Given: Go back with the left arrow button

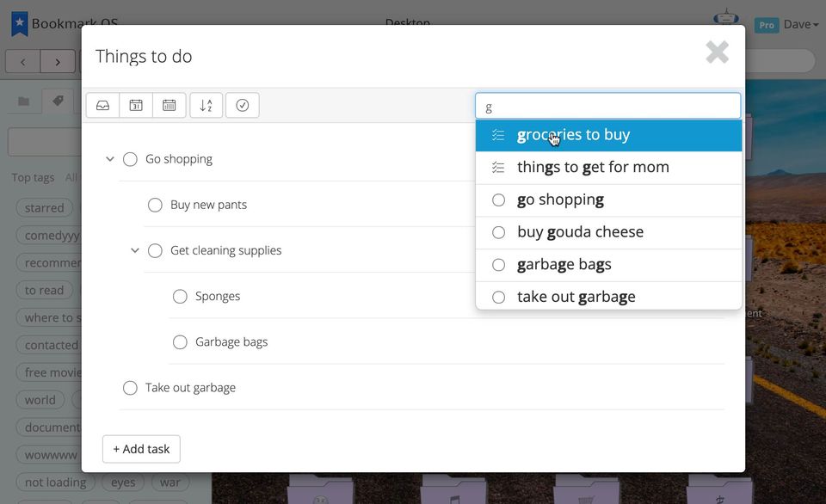Looking at the screenshot, I should click(22, 62).
